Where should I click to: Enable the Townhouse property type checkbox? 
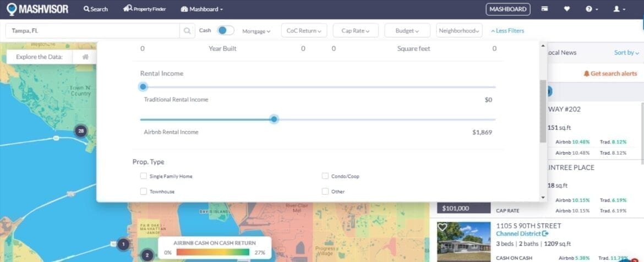click(144, 192)
